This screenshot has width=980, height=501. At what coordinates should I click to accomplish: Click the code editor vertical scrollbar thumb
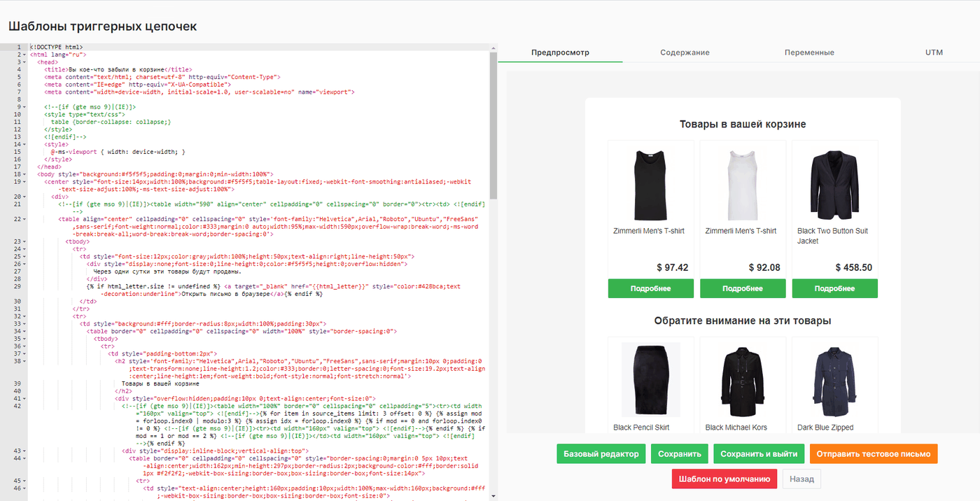(x=493, y=126)
